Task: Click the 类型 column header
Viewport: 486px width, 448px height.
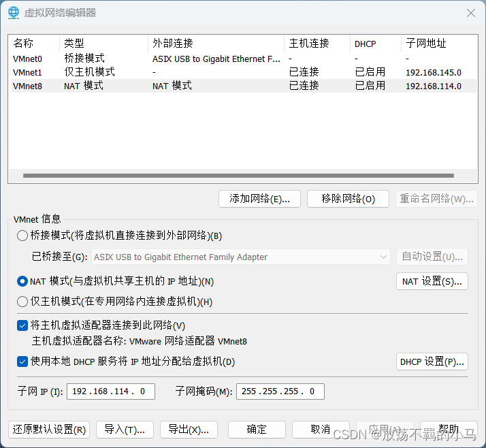Action: (103, 44)
